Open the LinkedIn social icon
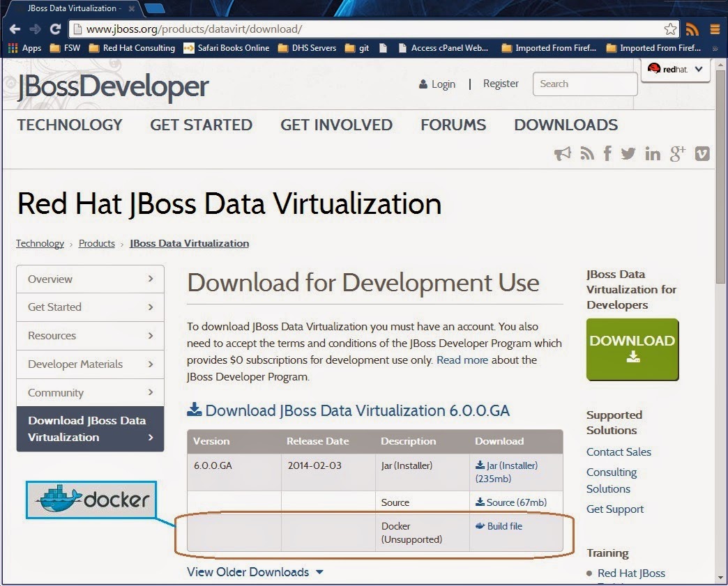This screenshot has width=728, height=586. (652, 153)
